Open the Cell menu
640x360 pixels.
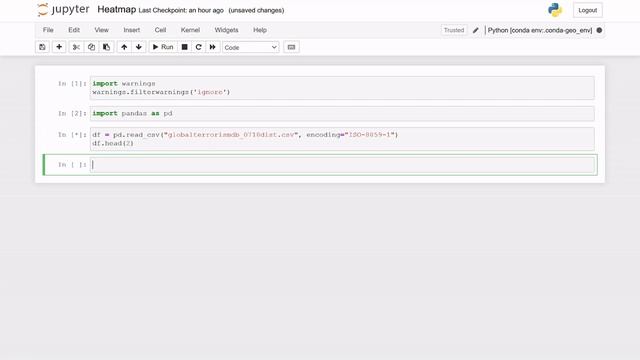(160, 30)
